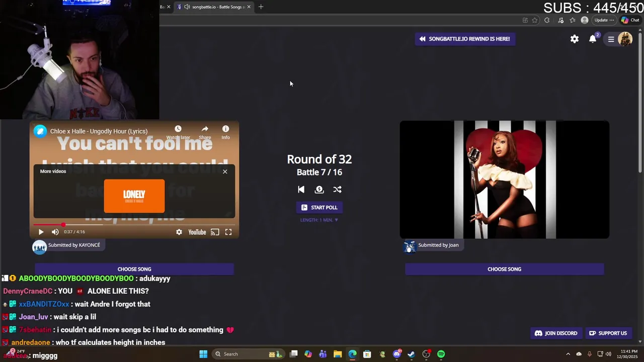Click KAYONCÉ submitter avatar
Viewport: 644px width, 362px height.
pyautogui.click(x=39, y=246)
